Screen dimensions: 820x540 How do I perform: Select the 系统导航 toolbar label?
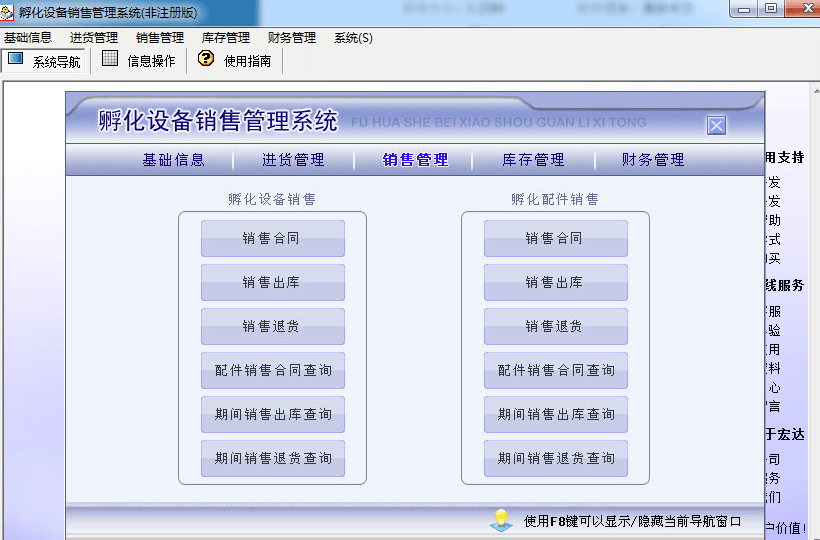click(x=56, y=62)
